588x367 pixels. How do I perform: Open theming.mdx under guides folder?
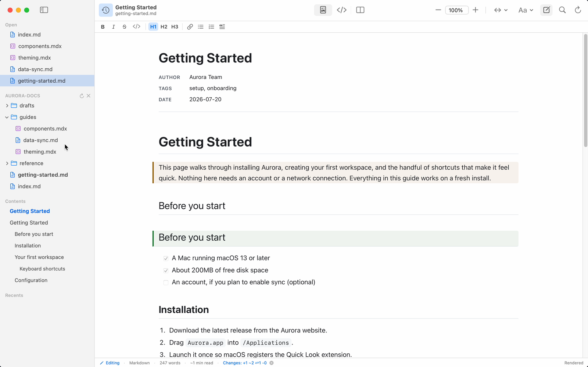[x=47, y=152]
